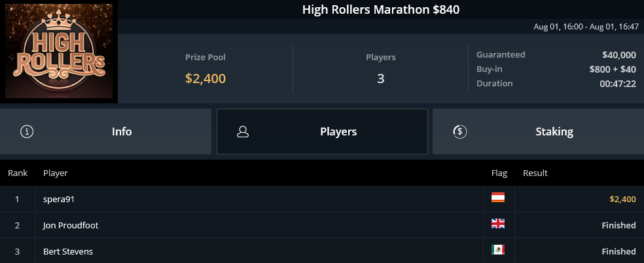This screenshot has height=263, width=644.
Task: Click the dollar staking icon
Action: (460, 131)
